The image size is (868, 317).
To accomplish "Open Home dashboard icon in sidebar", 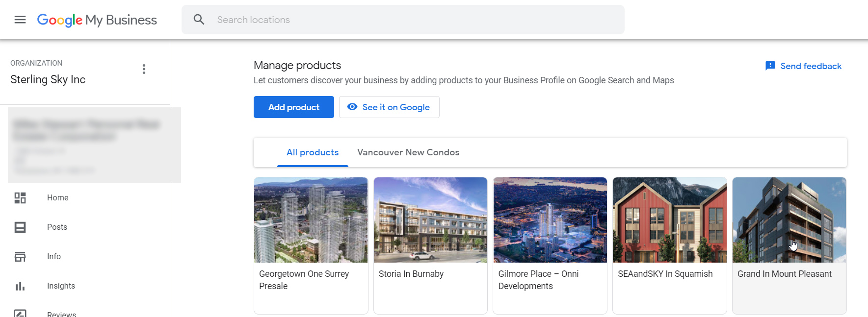I will (x=20, y=198).
